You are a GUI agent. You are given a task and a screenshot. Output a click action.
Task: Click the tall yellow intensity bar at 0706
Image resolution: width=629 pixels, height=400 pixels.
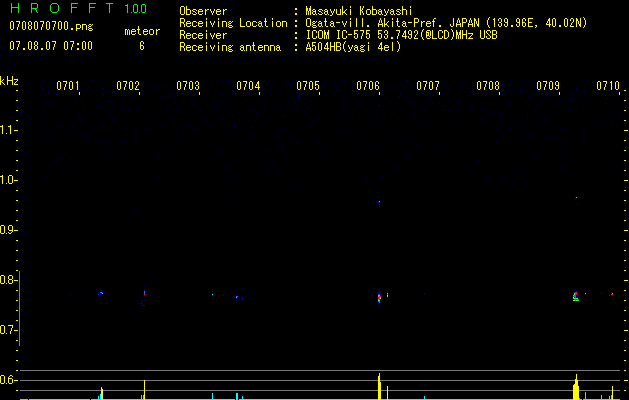coord(379,386)
